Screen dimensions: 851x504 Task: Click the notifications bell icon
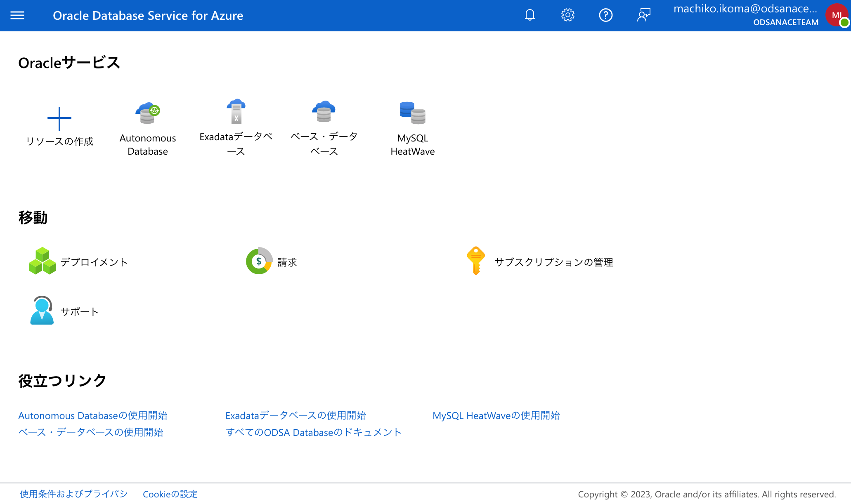tap(530, 16)
